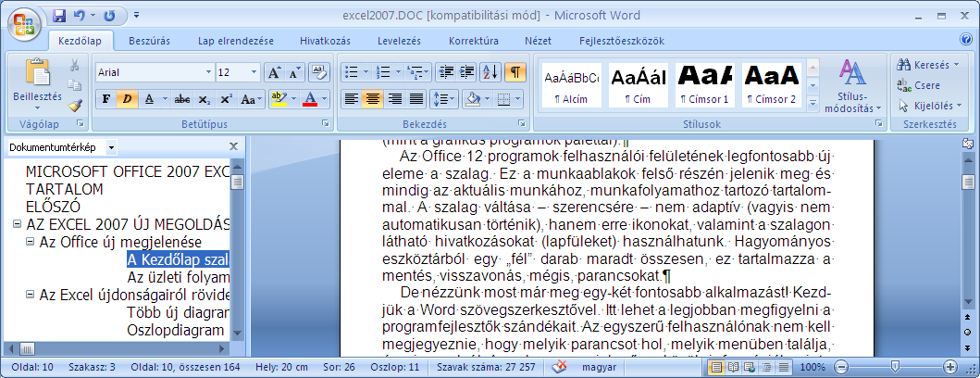
Task: Apply the yellow text highlight color
Action: coord(279,99)
